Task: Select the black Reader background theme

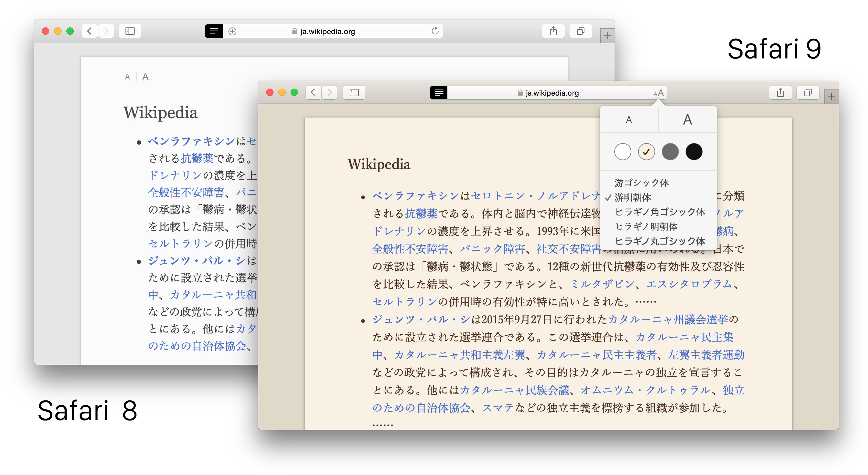Action: (694, 152)
